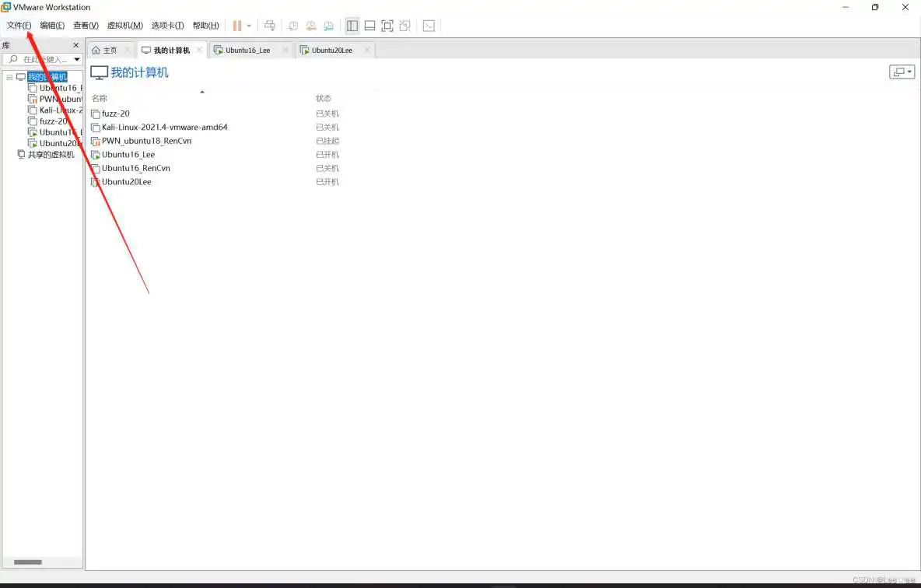Screen dimensions: 921x588
Task: Toggle the library sidebar view icon
Action: 352,26
